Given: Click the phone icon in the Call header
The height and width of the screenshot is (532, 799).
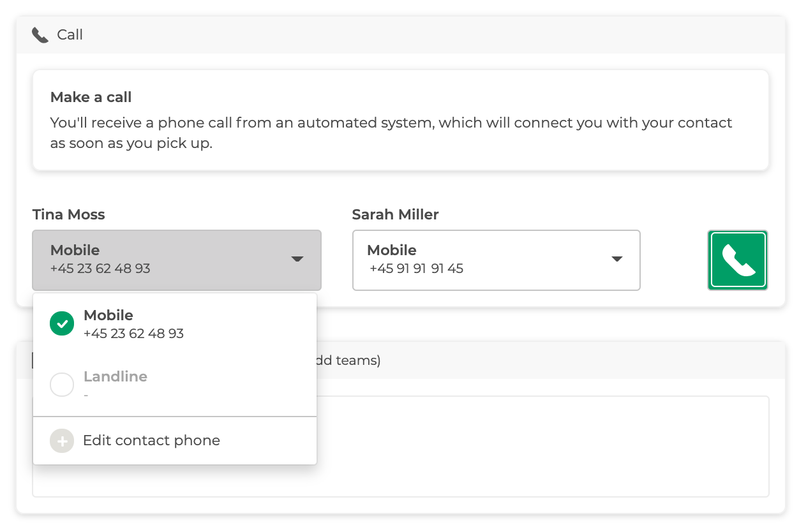Looking at the screenshot, I should pos(40,35).
